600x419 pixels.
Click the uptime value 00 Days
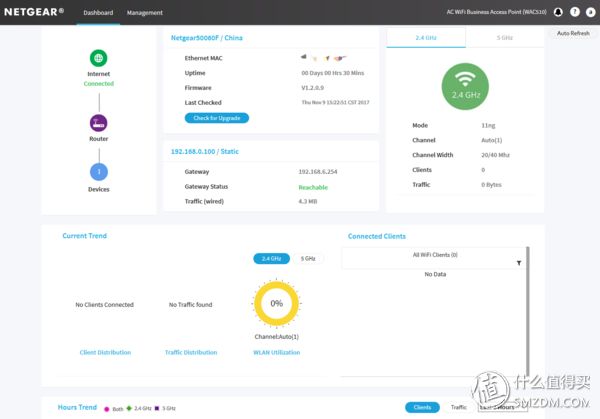[333, 73]
